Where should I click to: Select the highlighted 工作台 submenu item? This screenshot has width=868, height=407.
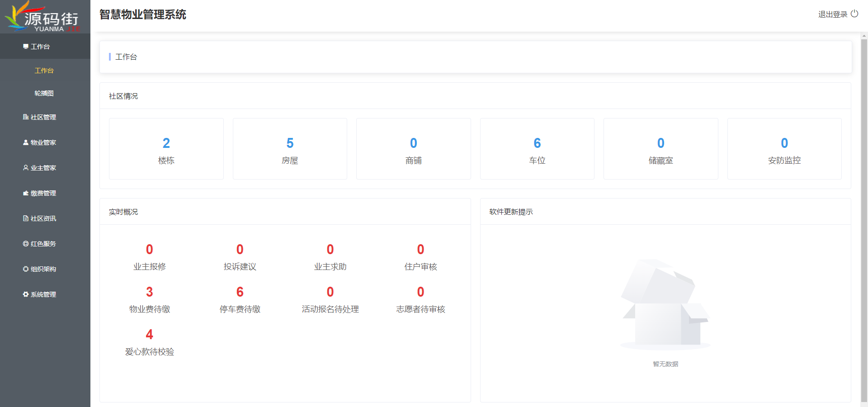[x=44, y=71]
